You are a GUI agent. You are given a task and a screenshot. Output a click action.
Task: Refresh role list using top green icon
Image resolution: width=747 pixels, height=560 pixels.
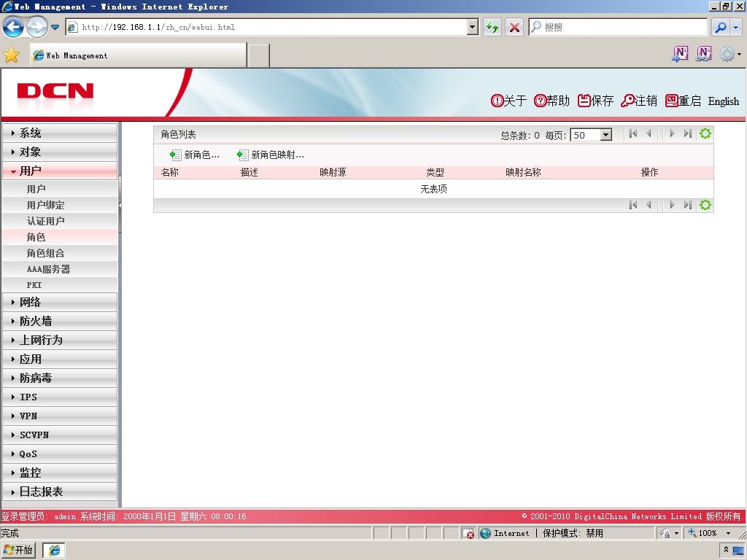click(x=705, y=134)
